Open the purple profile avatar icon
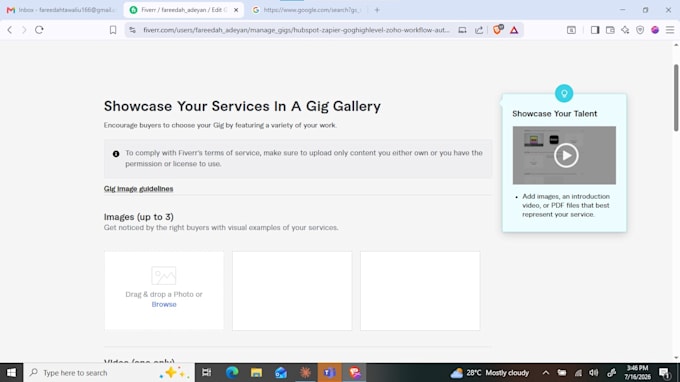680x382 pixels. pyautogui.click(x=655, y=30)
